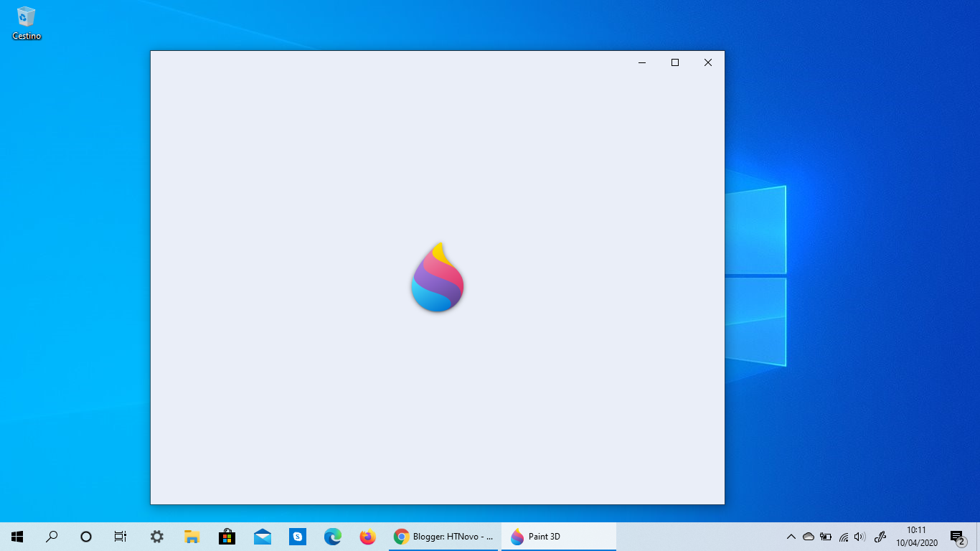Launch Microsoft Edge from the taskbar
Image resolution: width=980 pixels, height=551 pixels.
click(332, 537)
